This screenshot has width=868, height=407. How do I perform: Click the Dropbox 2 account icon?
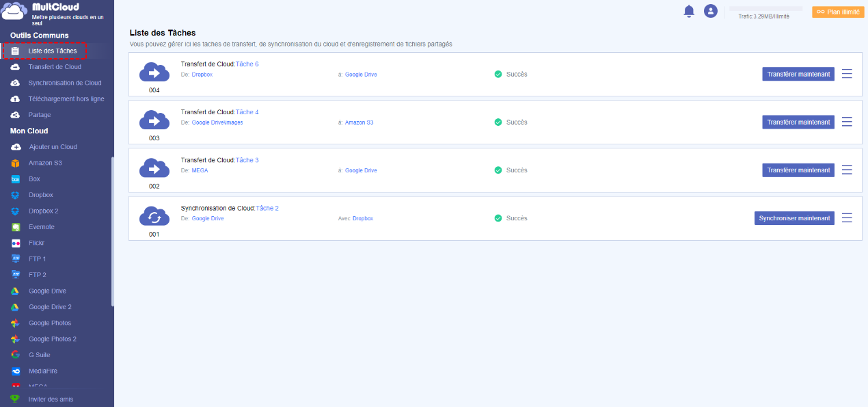coord(15,211)
